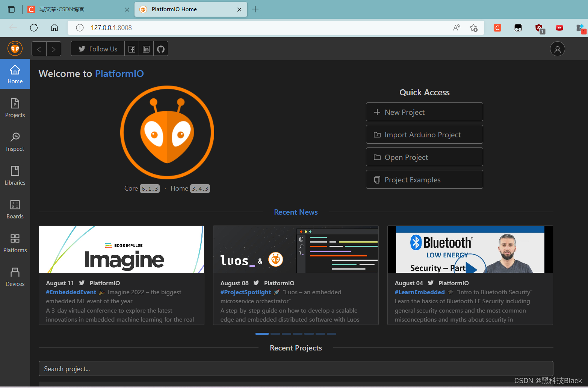The width and height of the screenshot is (588, 388).
Task: Open the Libraries sidebar section
Action: click(15, 175)
